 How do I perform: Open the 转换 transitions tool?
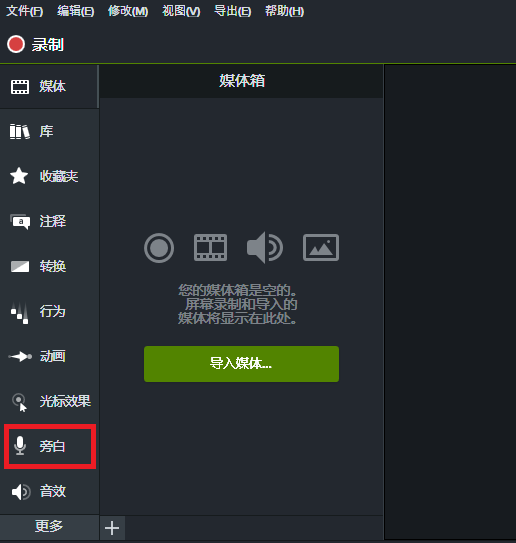click(x=49, y=266)
